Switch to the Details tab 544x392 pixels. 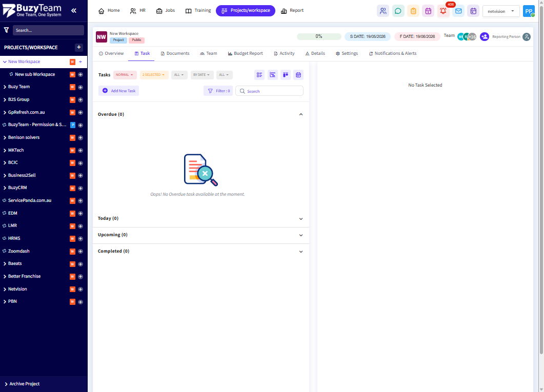[x=315, y=53]
